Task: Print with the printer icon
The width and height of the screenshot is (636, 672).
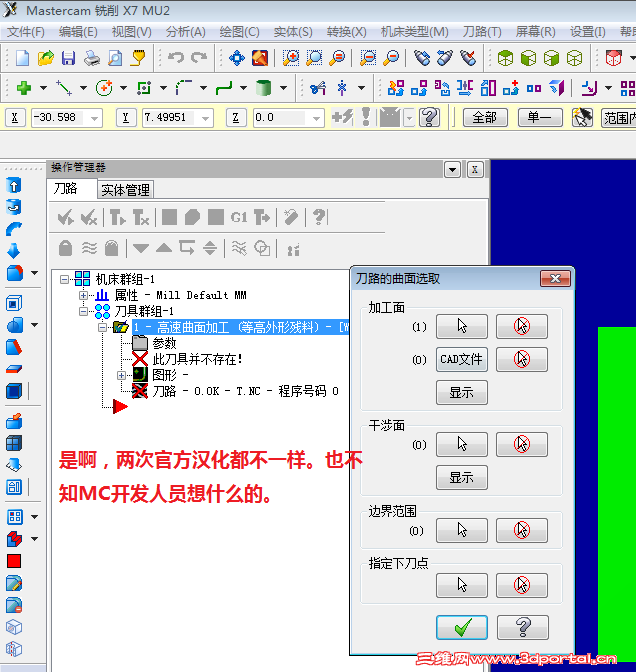Action: point(92,58)
